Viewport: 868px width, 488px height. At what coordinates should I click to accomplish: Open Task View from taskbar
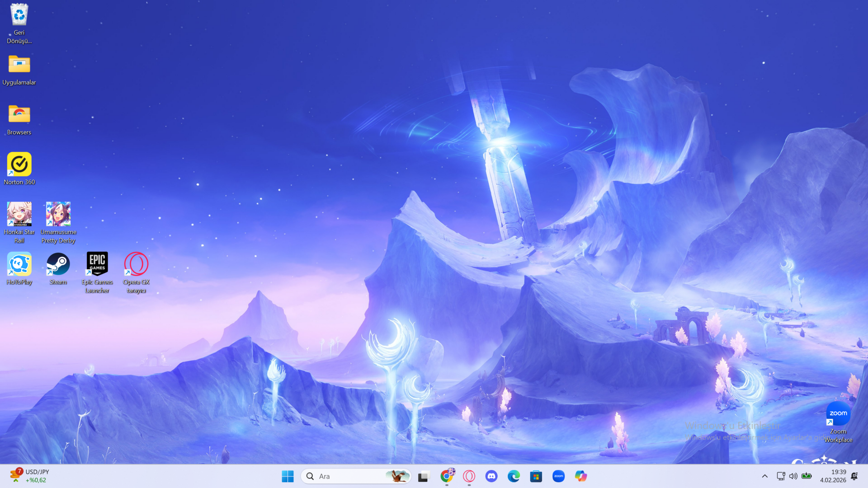click(x=423, y=476)
